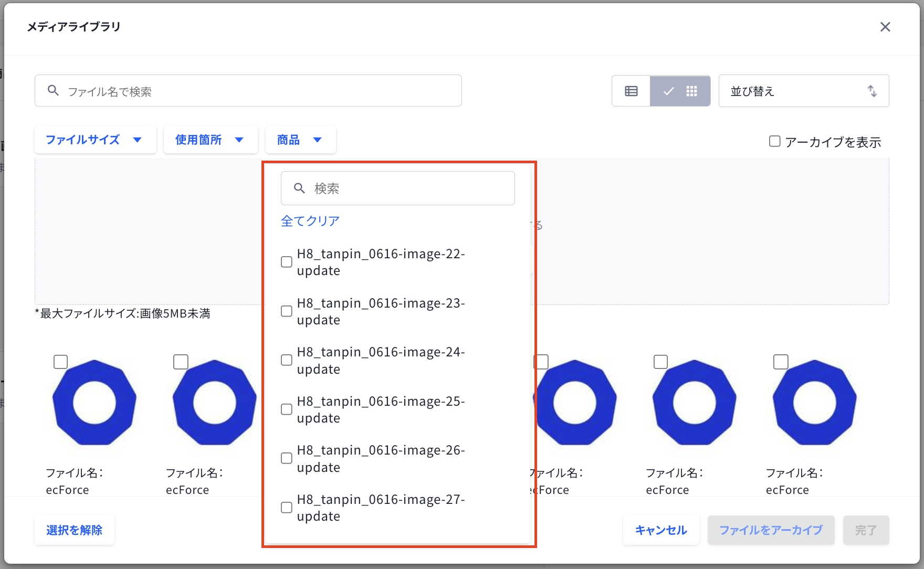Viewport: 924px width, 569px height.
Task: Click ファイルをアーカイブ button
Action: point(771,530)
